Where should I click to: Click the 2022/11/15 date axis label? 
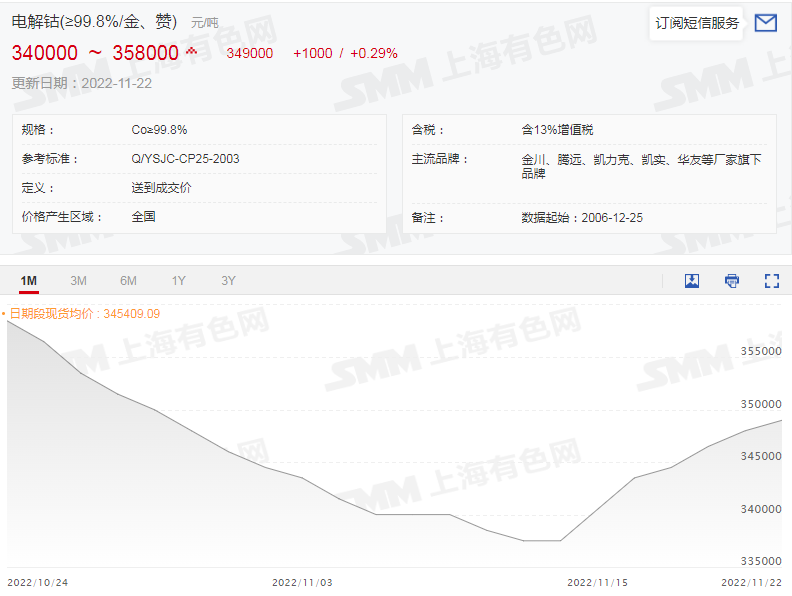pyautogui.click(x=597, y=582)
